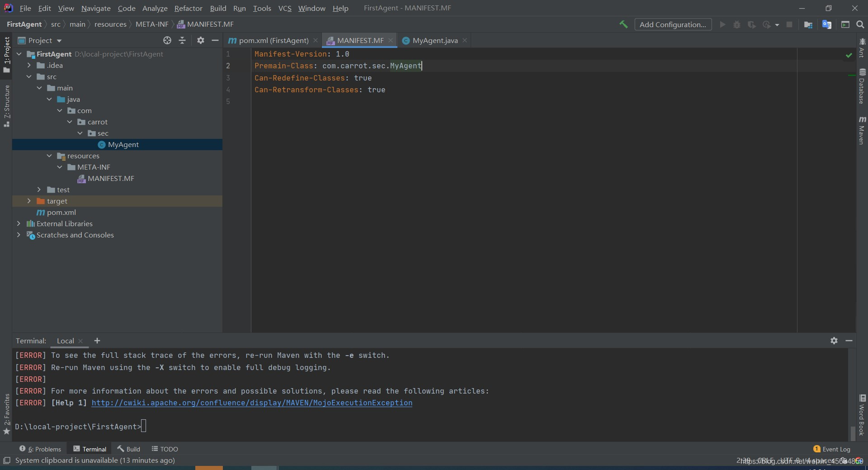Hide the Project panel with the minus icon

pyautogui.click(x=215, y=40)
